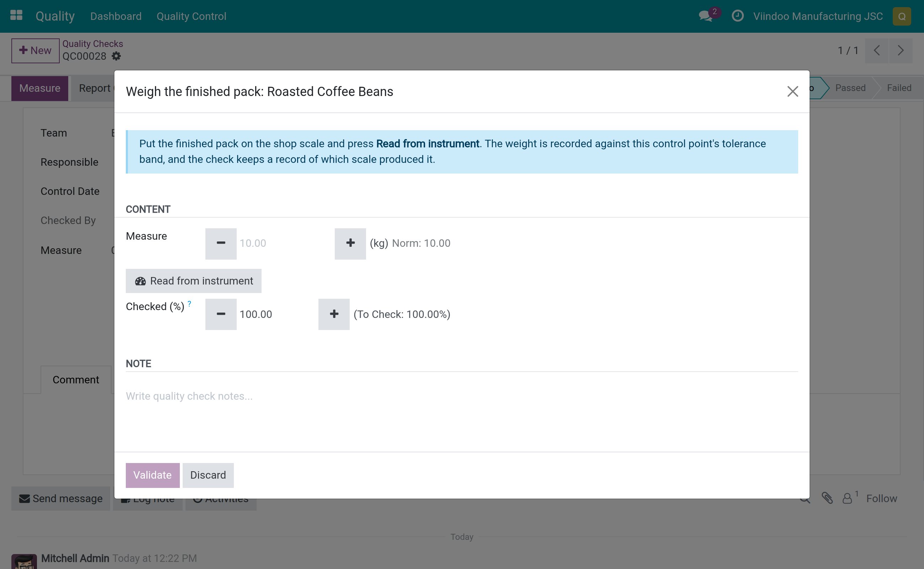
Task: Click the attachments paperclip icon
Action: [x=827, y=498]
